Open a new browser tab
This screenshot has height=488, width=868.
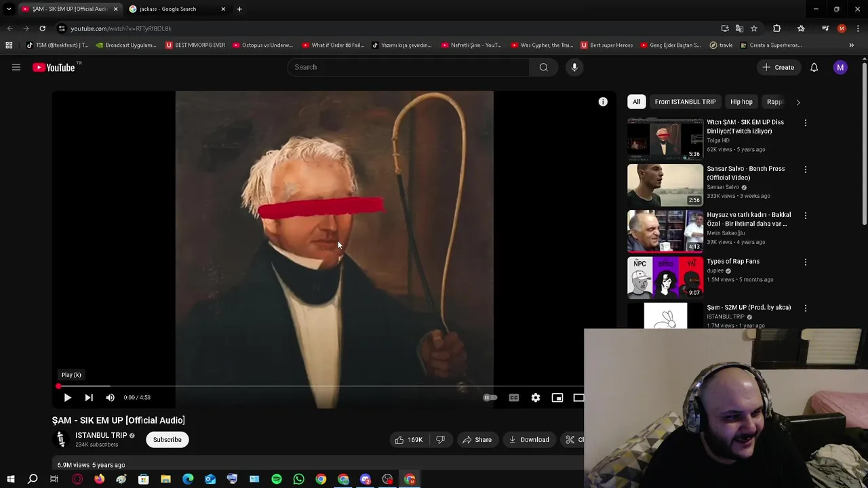[239, 9]
